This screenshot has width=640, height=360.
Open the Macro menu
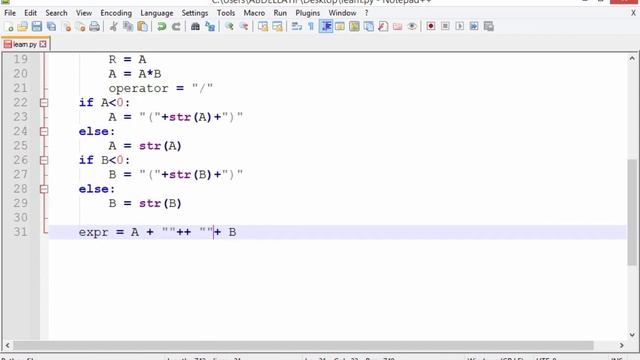[x=254, y=13]
